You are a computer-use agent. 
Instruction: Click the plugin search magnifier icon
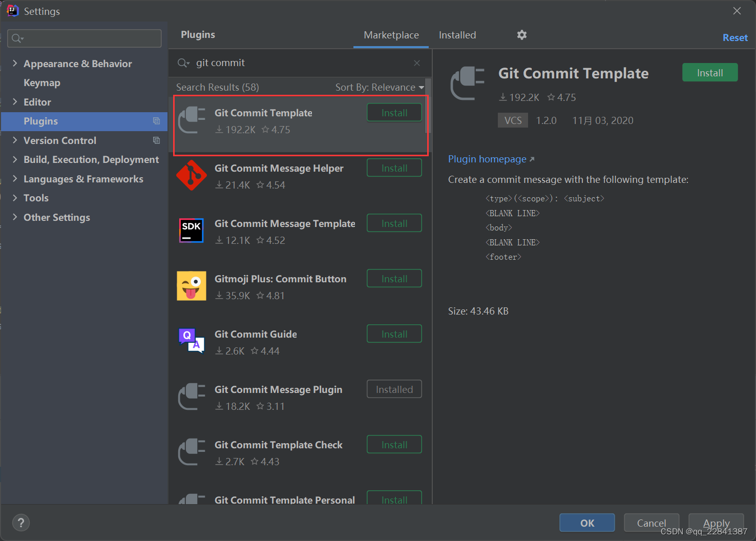[183, 63]
